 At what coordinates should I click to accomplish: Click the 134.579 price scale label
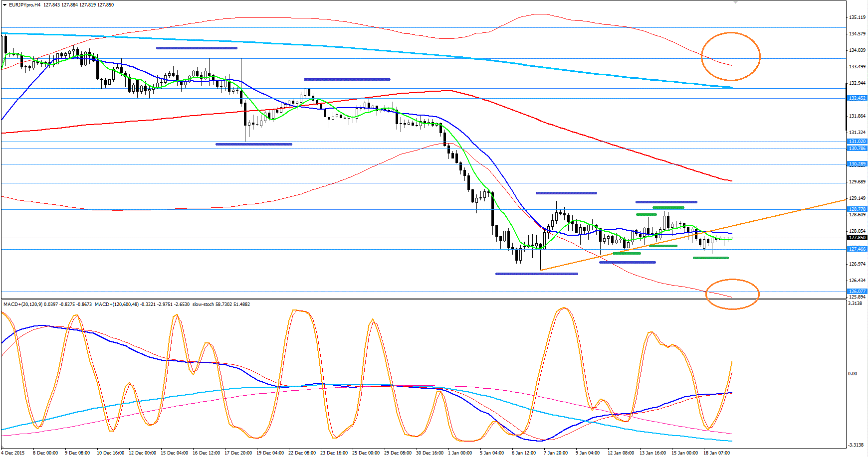[857, 34]
